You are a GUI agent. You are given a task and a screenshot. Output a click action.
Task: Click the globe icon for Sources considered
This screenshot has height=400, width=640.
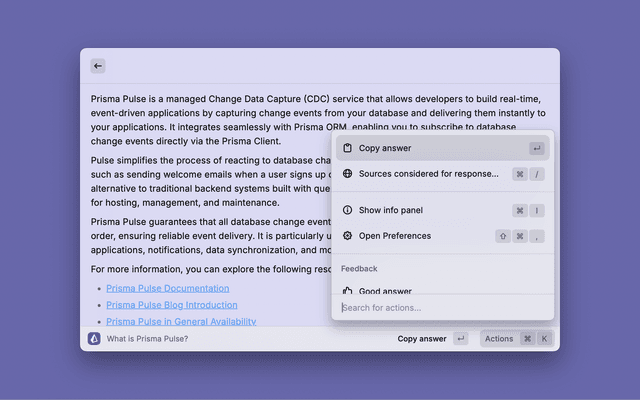pyautogui.click(x=347, y=174)
